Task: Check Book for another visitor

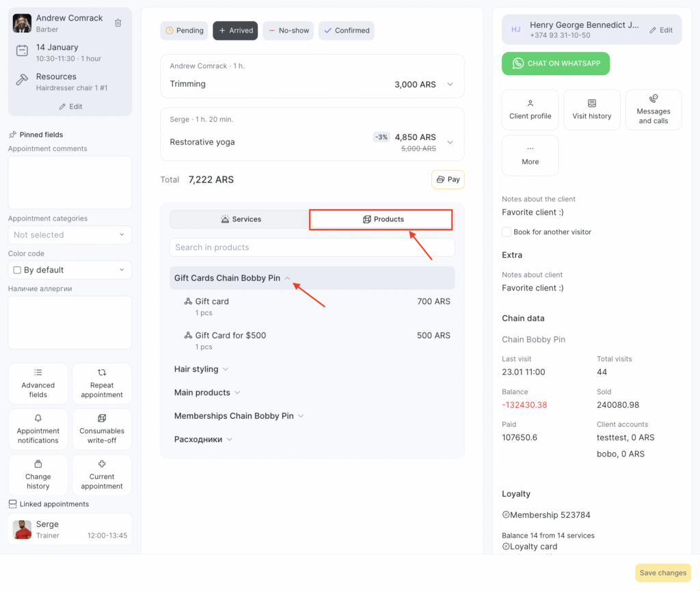Action: [507, 232]
